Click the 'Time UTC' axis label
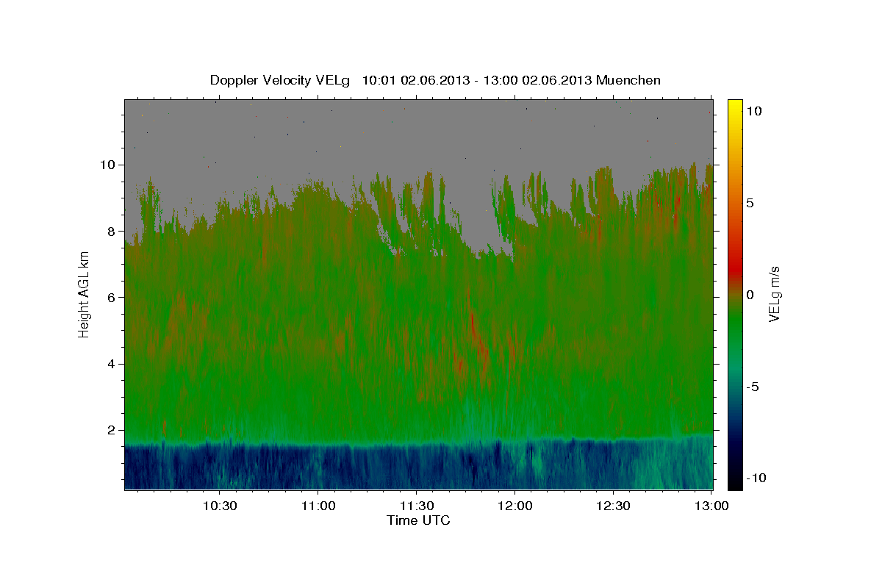This screenshot has height=588, width=882. click(x=418, y=520)
